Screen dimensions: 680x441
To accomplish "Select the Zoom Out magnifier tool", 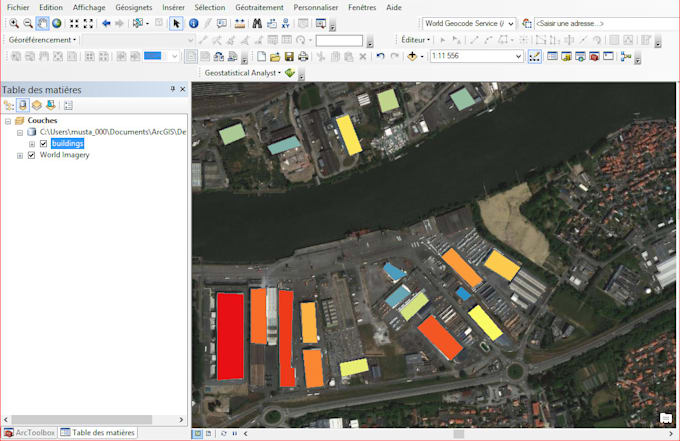I will pos(28,23).
